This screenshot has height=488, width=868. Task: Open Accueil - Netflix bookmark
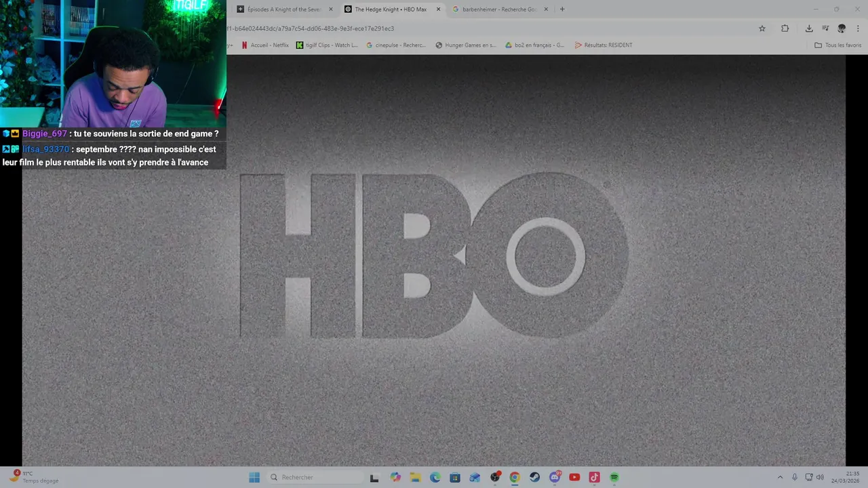265,45
